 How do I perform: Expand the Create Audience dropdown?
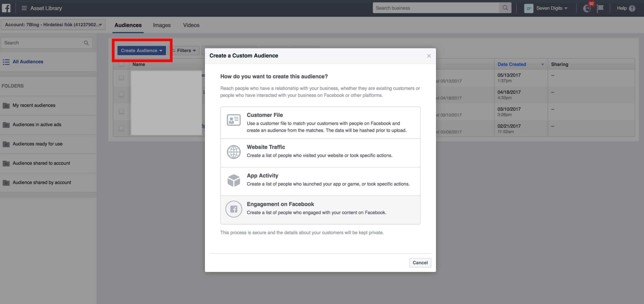click(141, 50)
